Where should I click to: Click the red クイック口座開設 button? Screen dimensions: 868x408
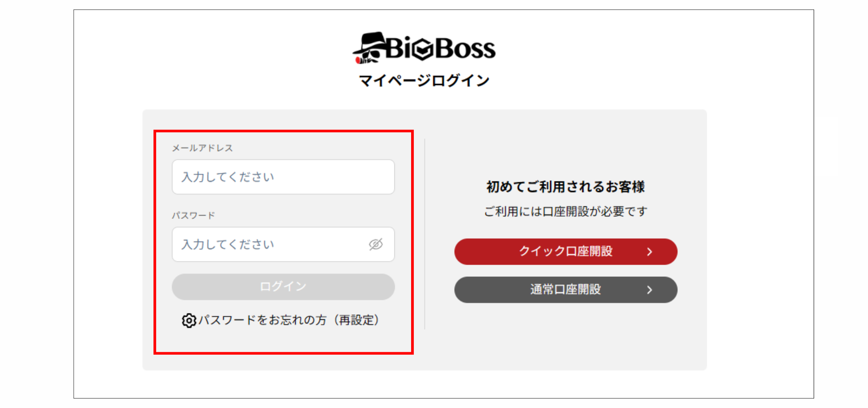(566, 252)
